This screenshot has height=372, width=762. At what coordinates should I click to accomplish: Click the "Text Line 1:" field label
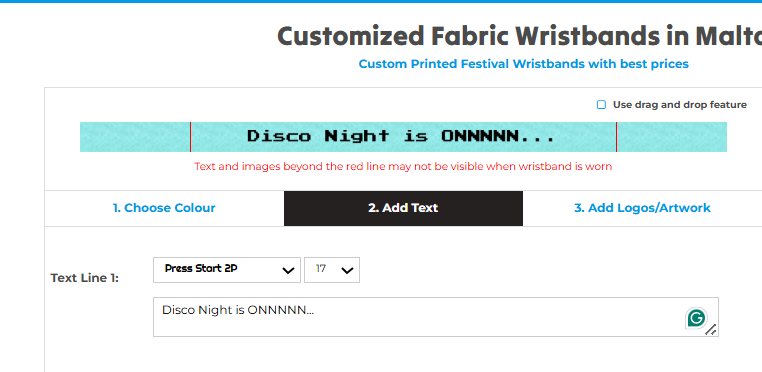(x=85, y=278)
